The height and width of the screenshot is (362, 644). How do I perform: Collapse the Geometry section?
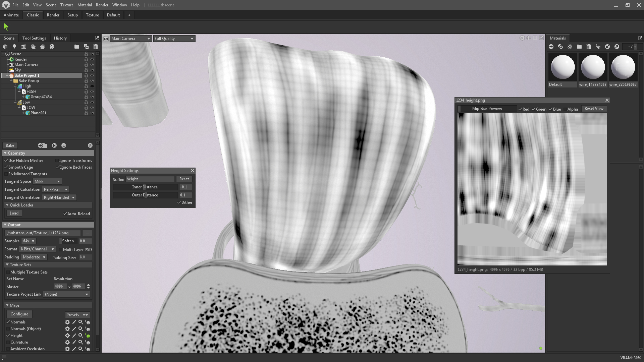point(5,153)
